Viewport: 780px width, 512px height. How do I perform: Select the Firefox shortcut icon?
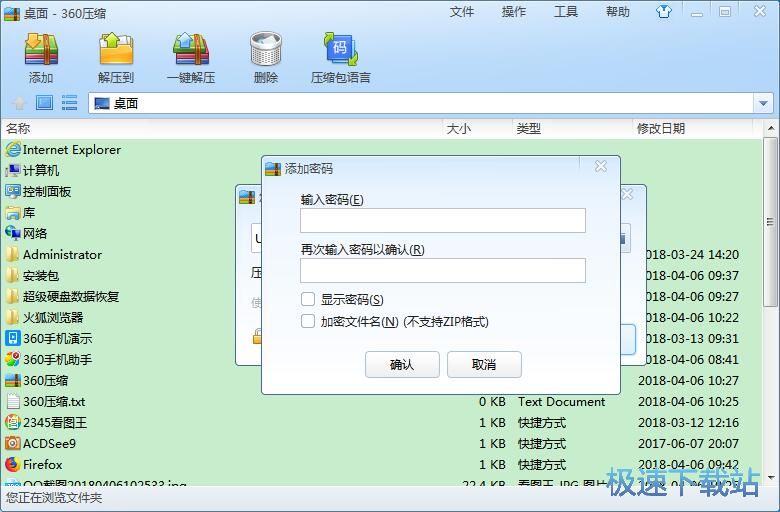point(13,464)
